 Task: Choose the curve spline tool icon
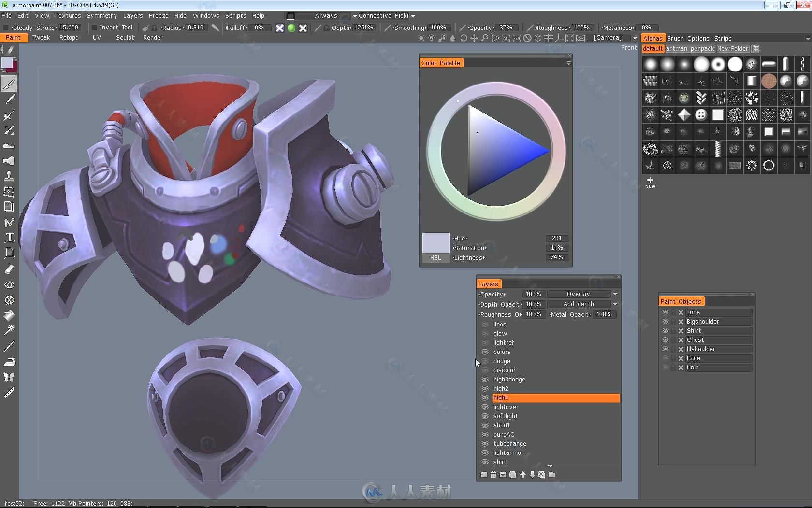(9, 223)
